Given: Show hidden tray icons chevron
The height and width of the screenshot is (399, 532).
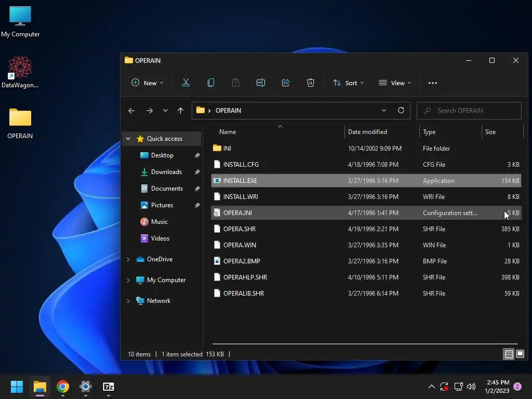Looking at the screenshot, I should click(432, 387).
